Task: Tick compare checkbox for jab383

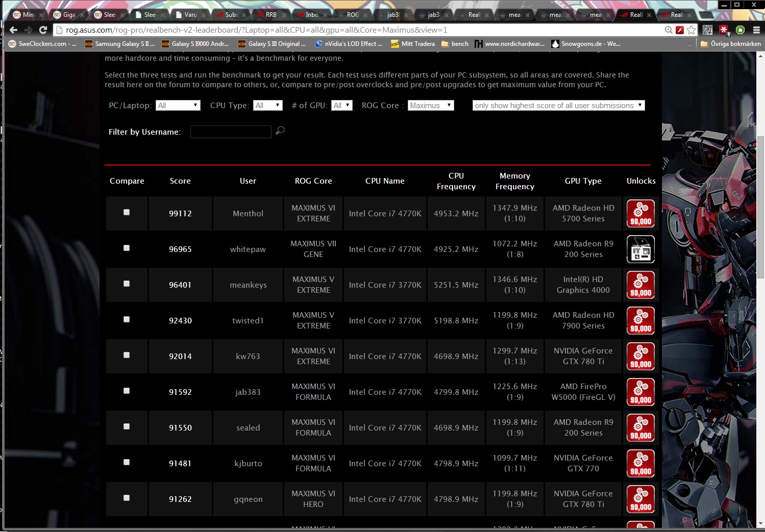Action: tap(127, 391)
